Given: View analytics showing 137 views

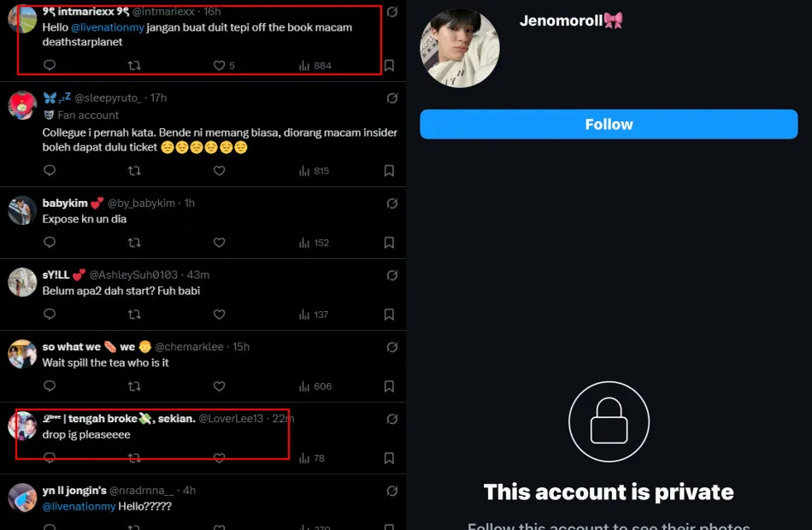Looking at the screenshot, I should (x=314, y=315).
